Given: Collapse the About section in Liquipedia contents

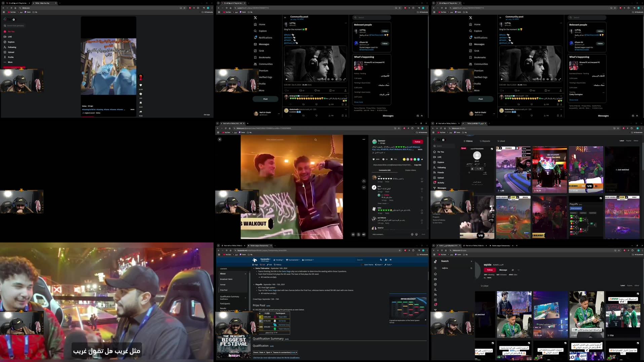Looking at the screenshot, I should click(x=245, y=274).
